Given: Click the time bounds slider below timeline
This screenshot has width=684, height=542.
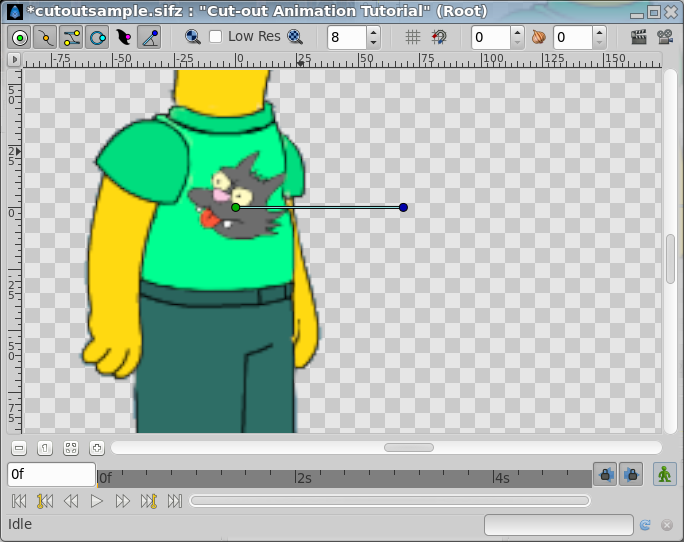Looking at the screenshot, I should pos(390,501).
